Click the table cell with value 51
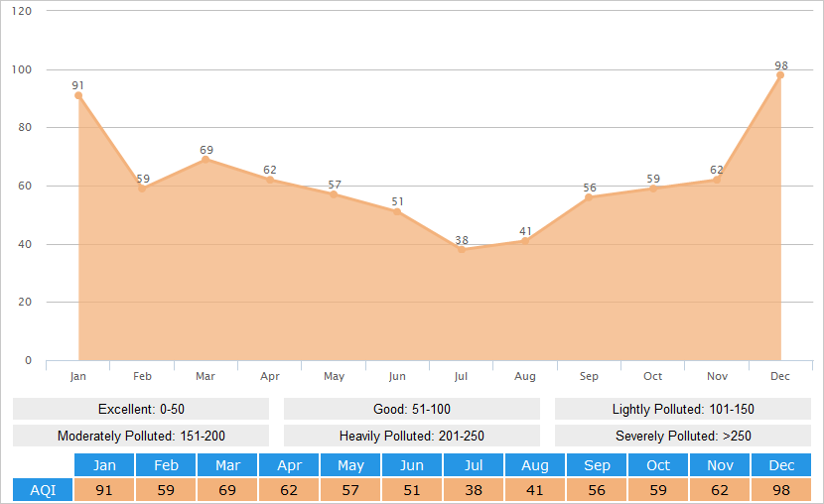This screenshot has height=504, width=824. (412, 490)
